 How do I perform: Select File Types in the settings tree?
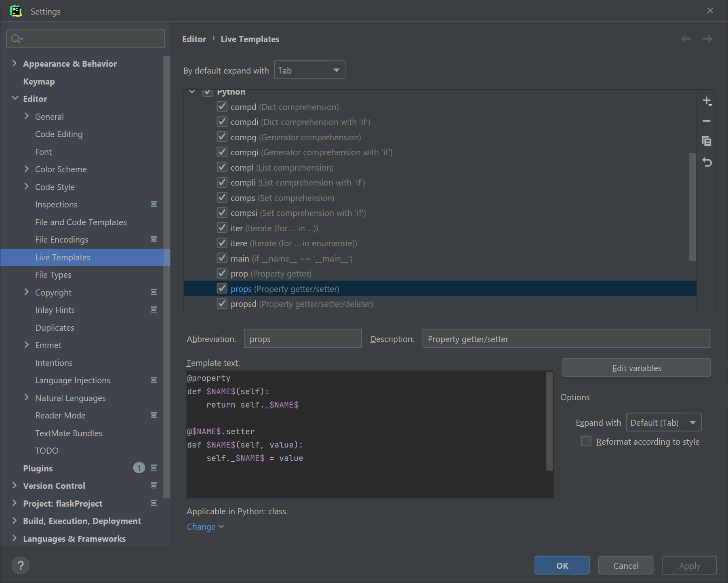click(x=53, y=275)
